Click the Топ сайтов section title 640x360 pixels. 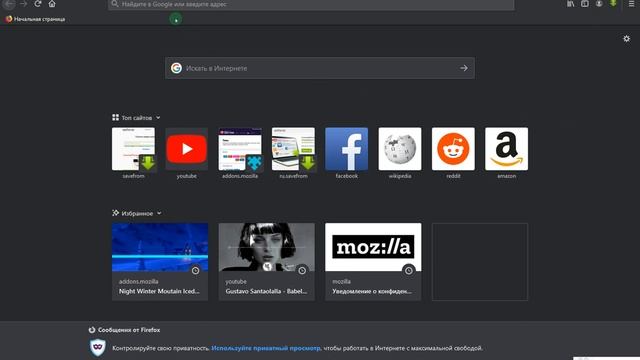coord(137,118)
